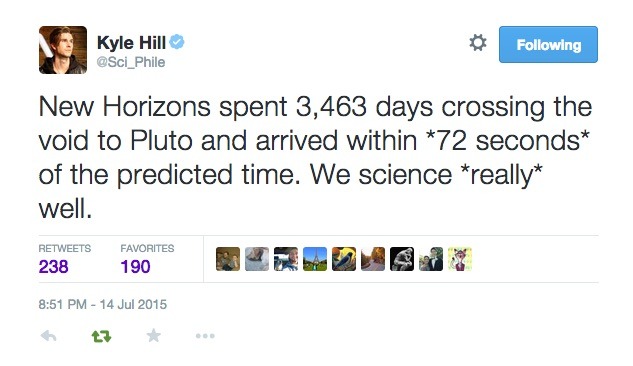Open the gear settings dropdown
This screenshot has height=366, width=633.
tap(478, 42)
